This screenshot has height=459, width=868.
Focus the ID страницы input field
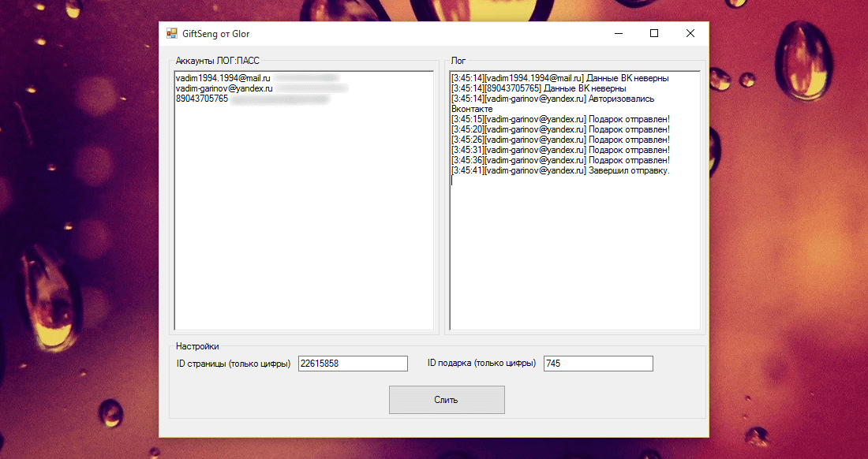(353, 364)
